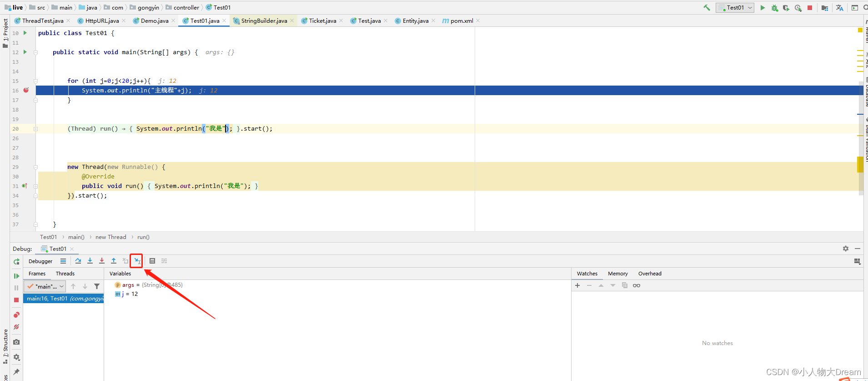Switch to the Memory tab

(617, 274)
